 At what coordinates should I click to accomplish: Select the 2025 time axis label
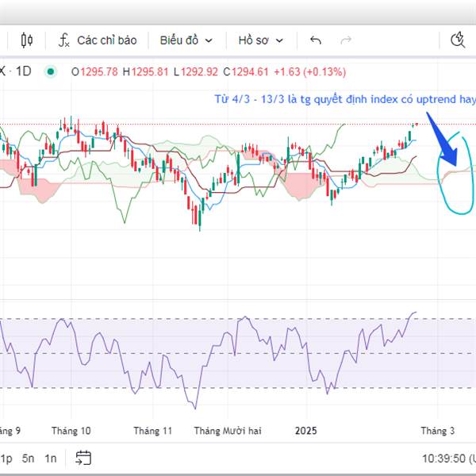306,431
